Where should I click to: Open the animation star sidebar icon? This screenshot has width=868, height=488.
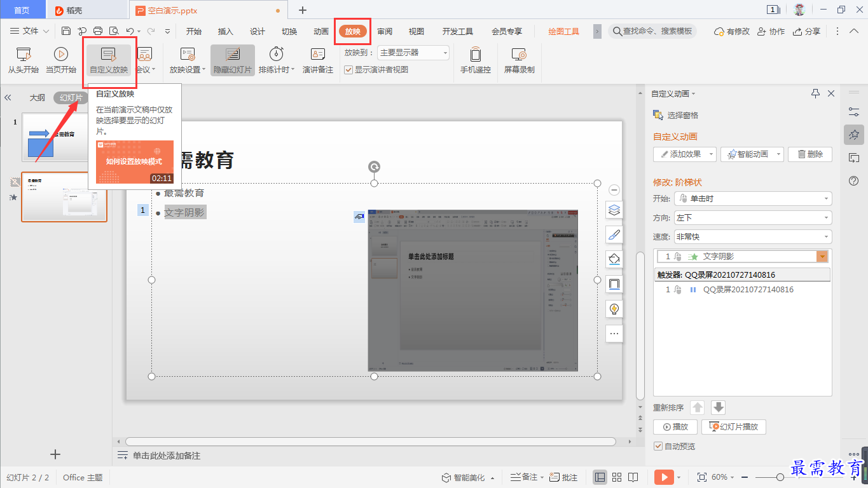[x=854, y=135]
